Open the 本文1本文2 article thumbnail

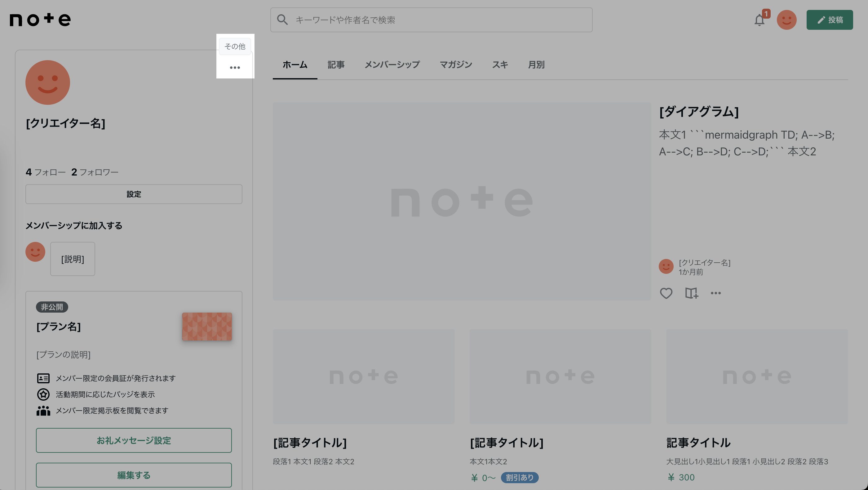[x=560, y=377]
